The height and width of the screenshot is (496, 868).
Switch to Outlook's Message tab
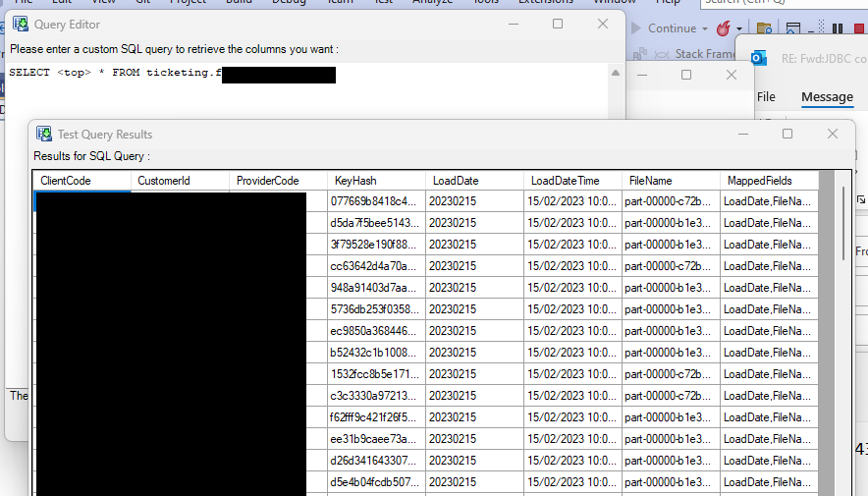click(x=827, y=97)
